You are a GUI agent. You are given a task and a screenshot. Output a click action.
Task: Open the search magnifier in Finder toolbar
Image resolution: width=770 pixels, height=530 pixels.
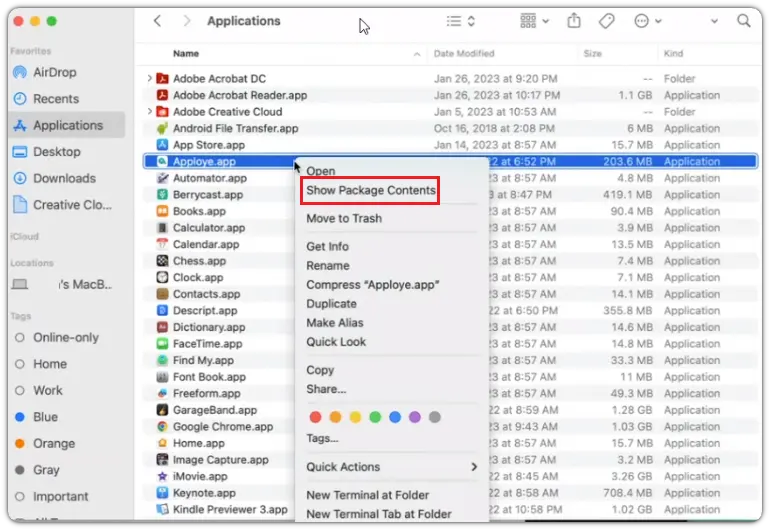743,21
